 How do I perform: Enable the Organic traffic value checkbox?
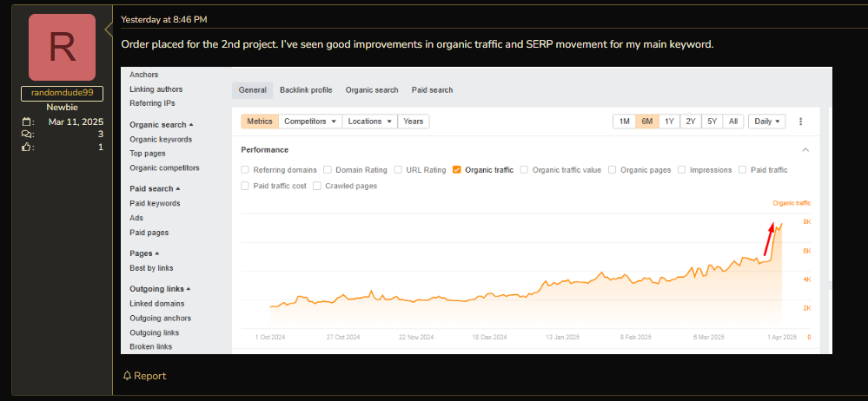coord(524,170)
